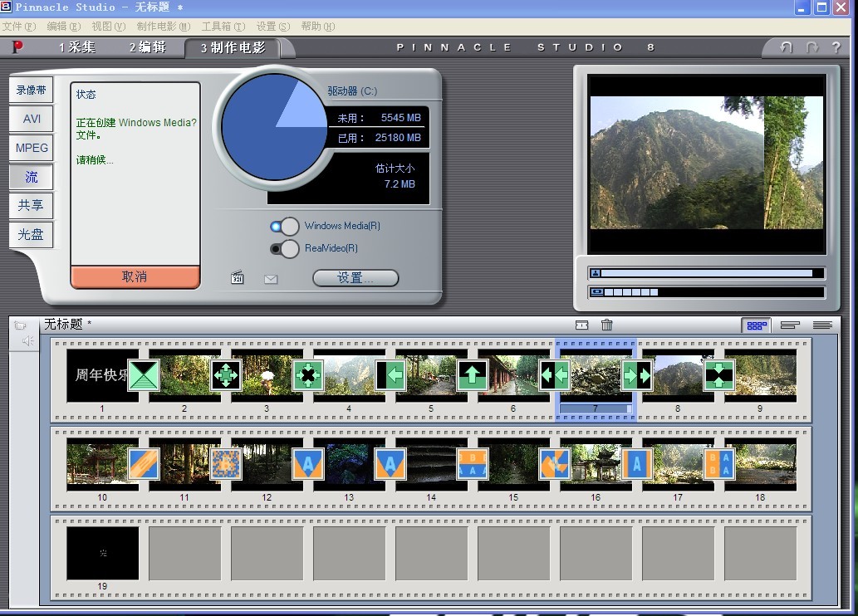Image resolution: width=858 pixels, height=616 pixels.
Task: Select clip 19 black thumbnail
Action: [103, 553]
